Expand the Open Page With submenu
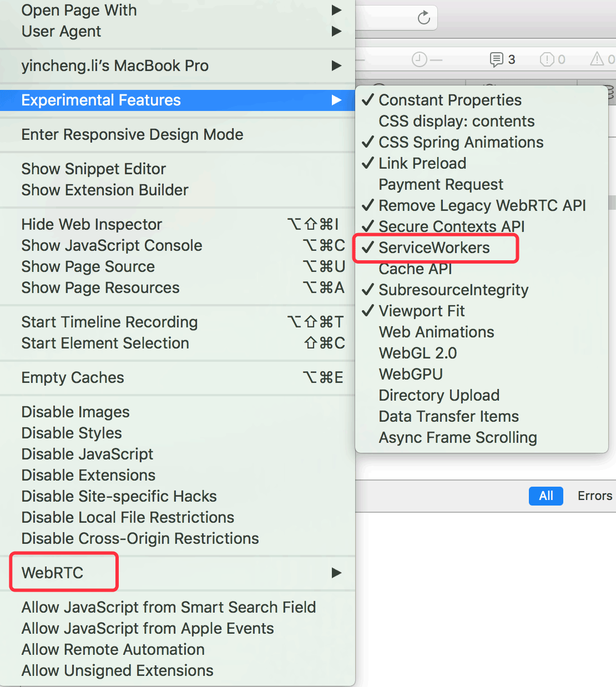The height and width of the screenshot is (687, 616). (x=178, y=10)
